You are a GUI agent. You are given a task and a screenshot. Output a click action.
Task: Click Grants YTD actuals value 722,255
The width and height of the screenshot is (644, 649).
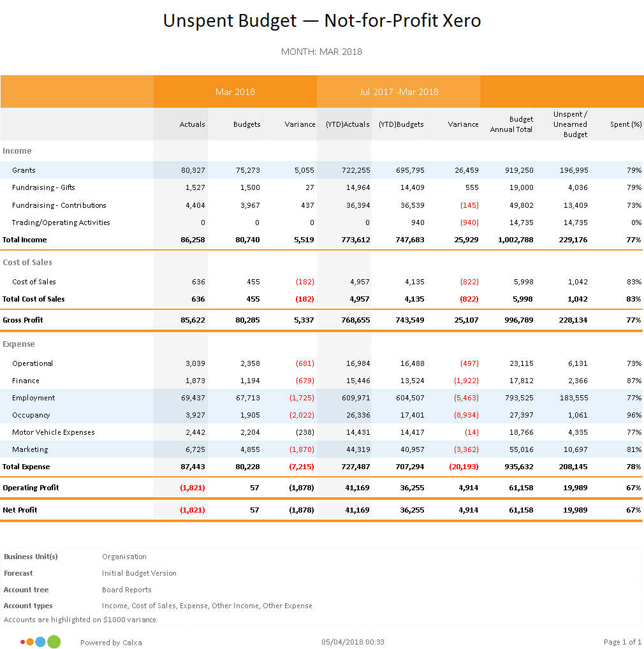356,170
